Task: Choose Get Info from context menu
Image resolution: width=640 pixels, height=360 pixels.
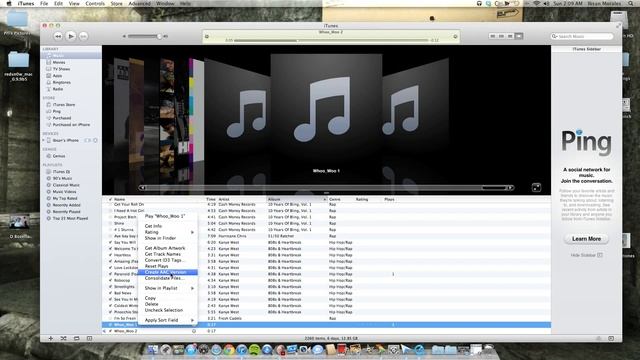Action: [168, 226]
